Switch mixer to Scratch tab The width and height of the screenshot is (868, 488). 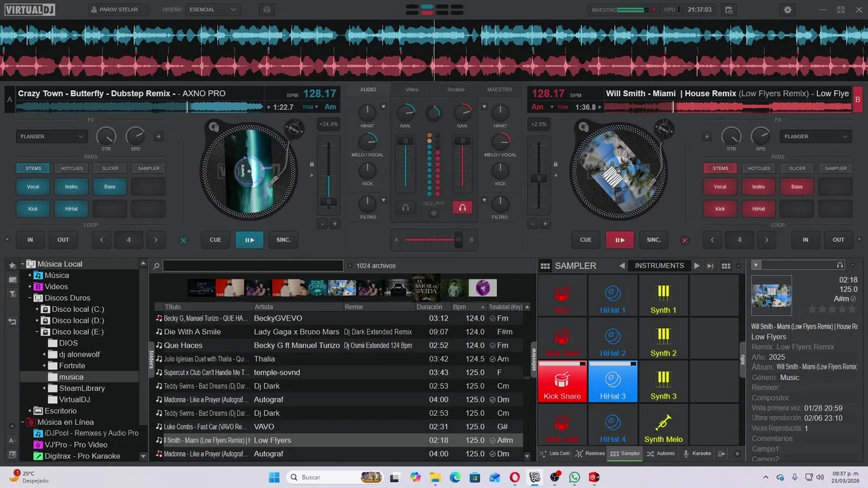(x=456, y=89)
